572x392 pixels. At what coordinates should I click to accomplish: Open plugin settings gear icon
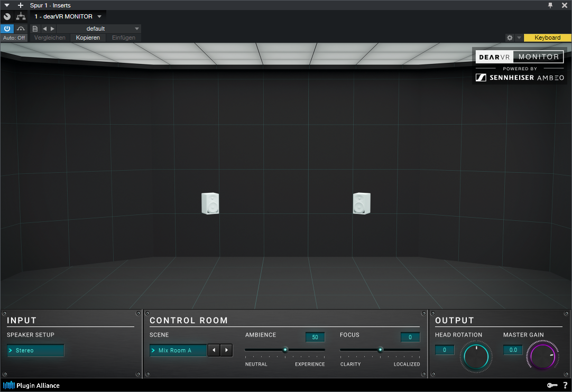[x=510, y=38]
